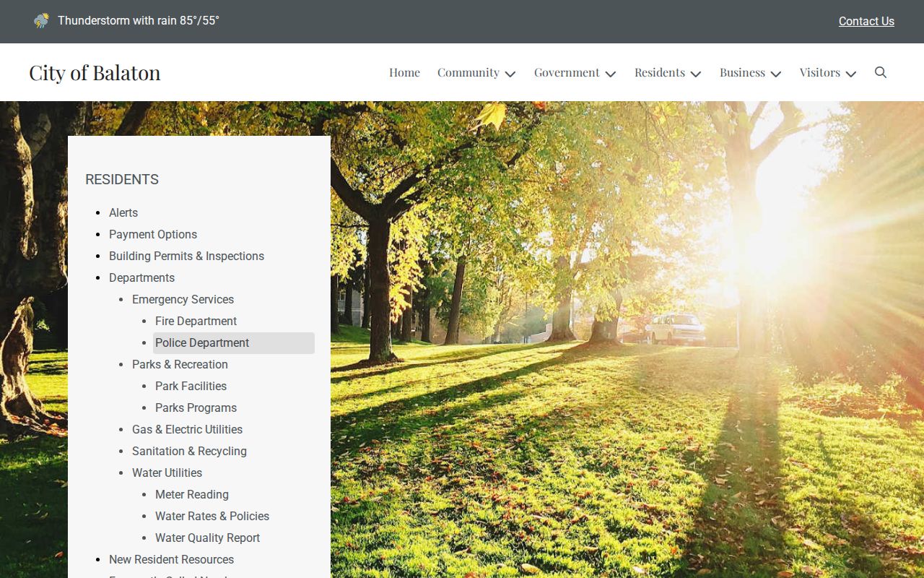This screenshot has height=578, width=924.
Task: Click the City of Balaton site title
Action: tap(95, 72)
